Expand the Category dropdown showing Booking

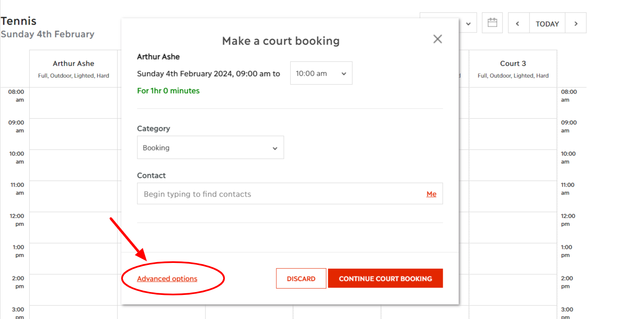210,147
